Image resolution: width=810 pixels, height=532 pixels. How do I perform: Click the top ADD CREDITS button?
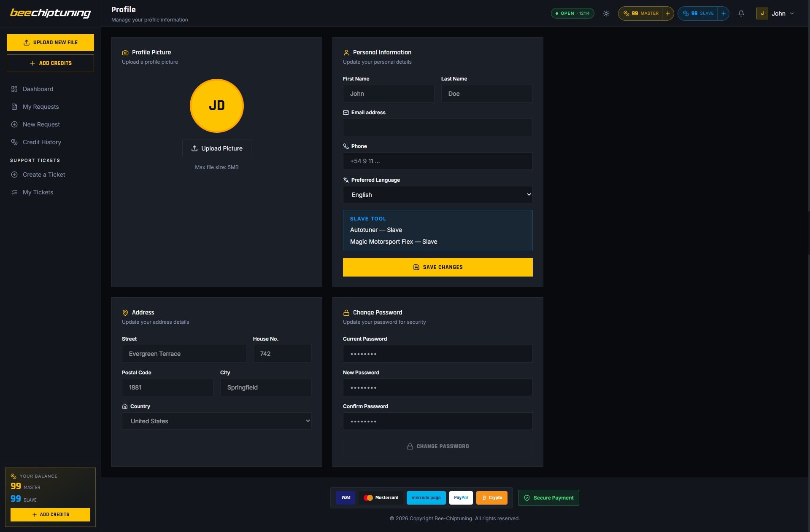point(50,63)
